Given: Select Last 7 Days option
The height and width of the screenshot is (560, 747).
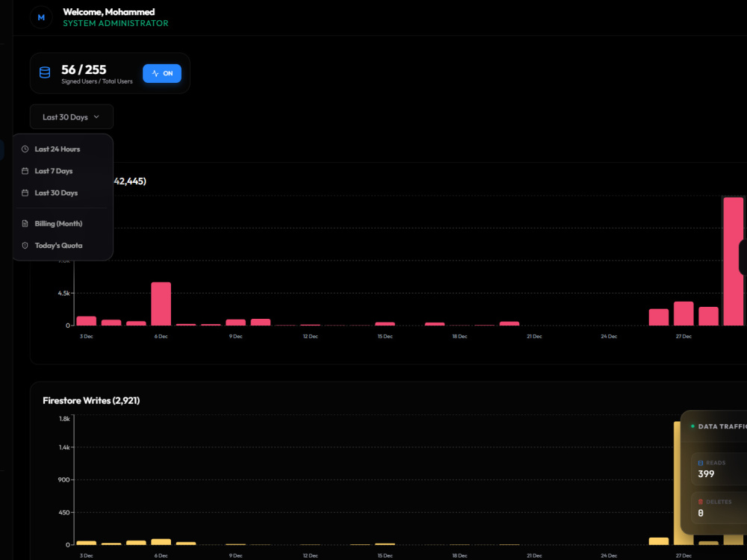Looking at the screenshot, I should (x=63, y=171).
